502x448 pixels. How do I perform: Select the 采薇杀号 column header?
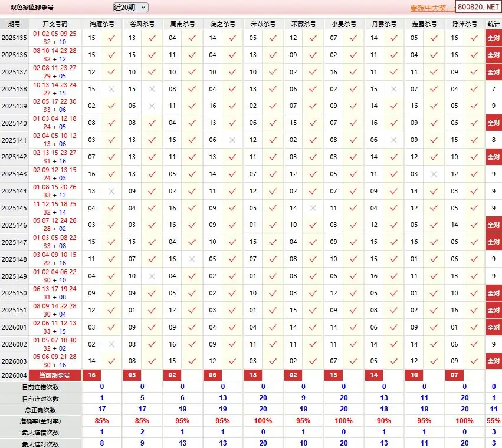(x=303, y=24)
